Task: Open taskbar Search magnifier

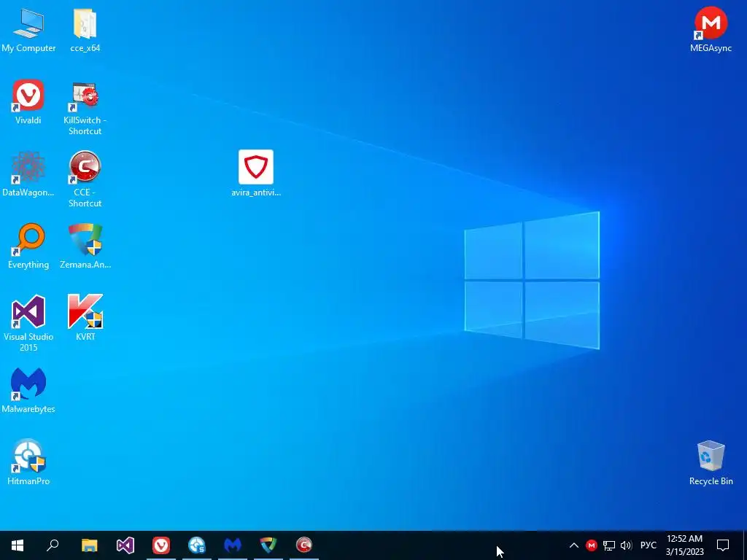Action: pyautogui.click(x=53, y=545)
